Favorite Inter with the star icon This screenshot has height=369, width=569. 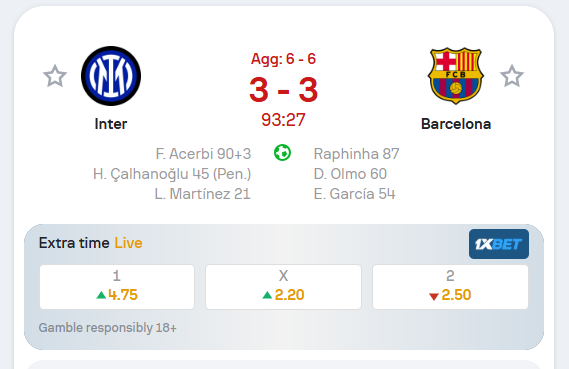(x=55, y=76)
